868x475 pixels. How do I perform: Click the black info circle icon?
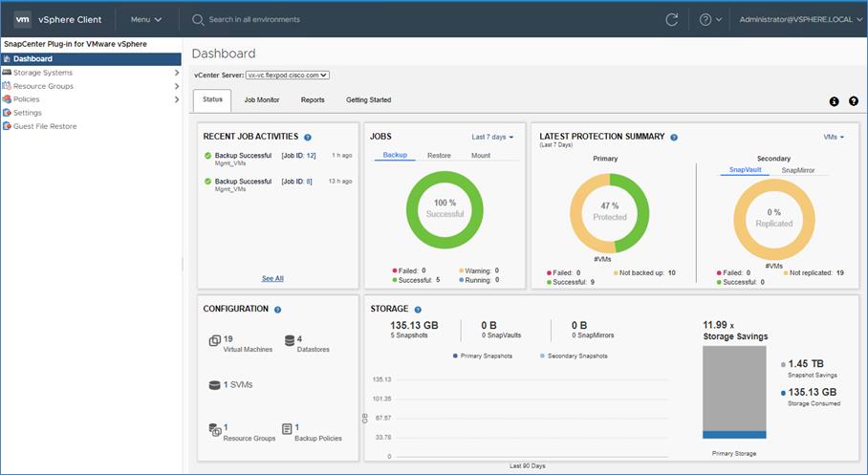point(835,101)
